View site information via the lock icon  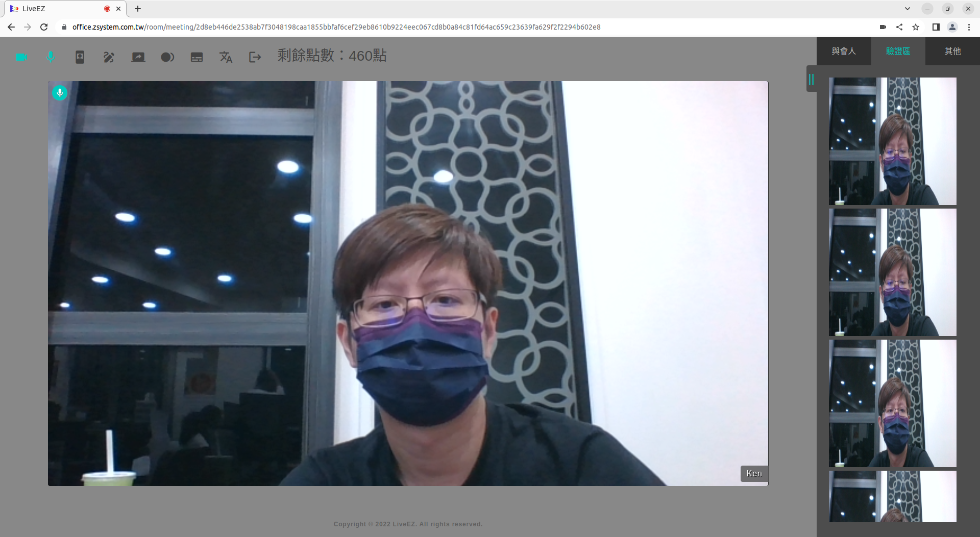point(64,27)
